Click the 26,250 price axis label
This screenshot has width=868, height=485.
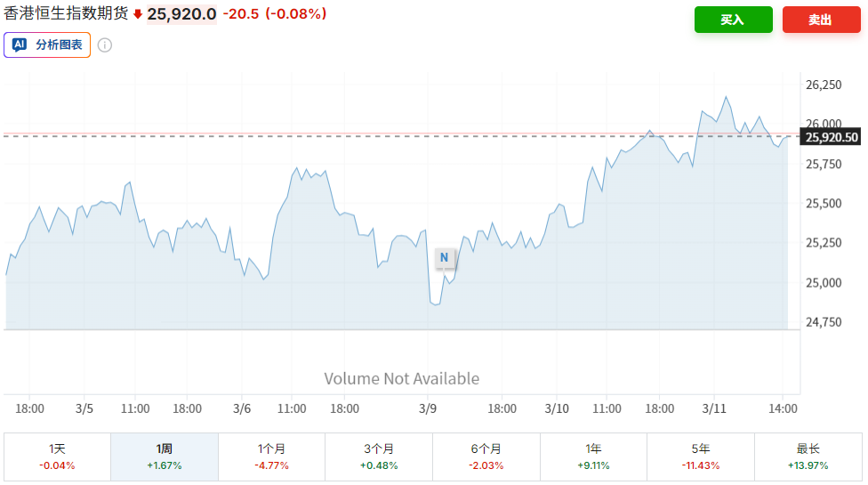(824, 85)
